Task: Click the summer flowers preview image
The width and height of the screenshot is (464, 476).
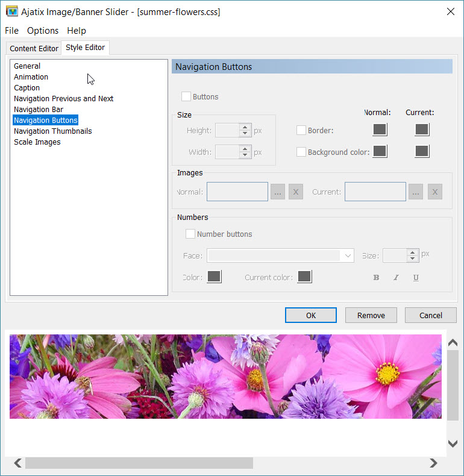Action: [x=225, y=377]
